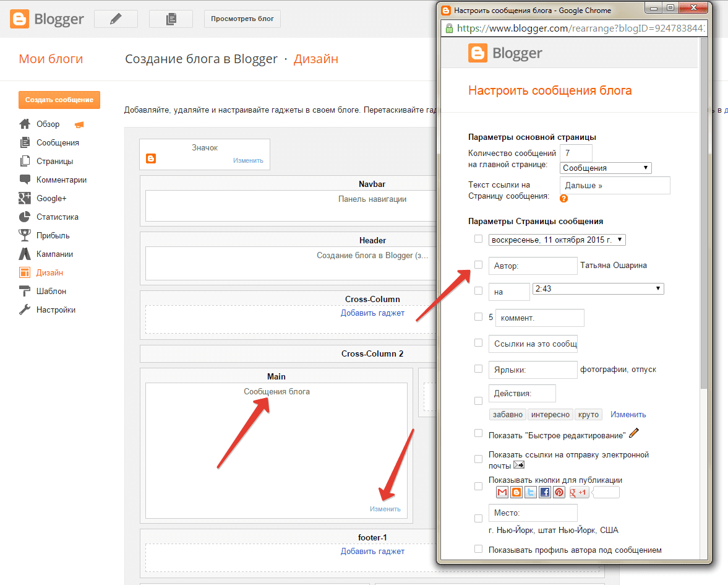Toggle the time 'на 2:43' checkbox

pos(478,291)
